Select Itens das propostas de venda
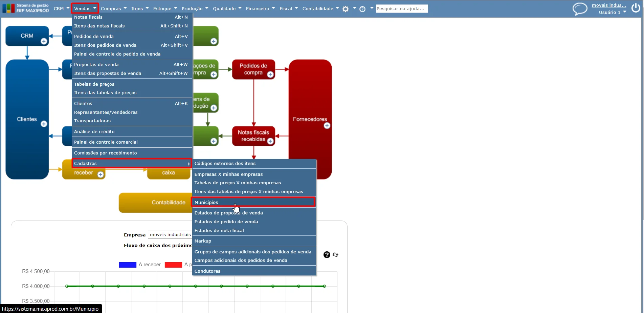Viewport: 644px width, 313px height. pos(132,73)
